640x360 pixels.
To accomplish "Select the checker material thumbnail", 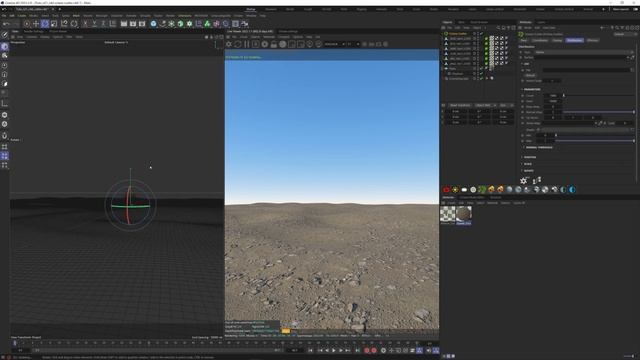I will pos(448,214).
